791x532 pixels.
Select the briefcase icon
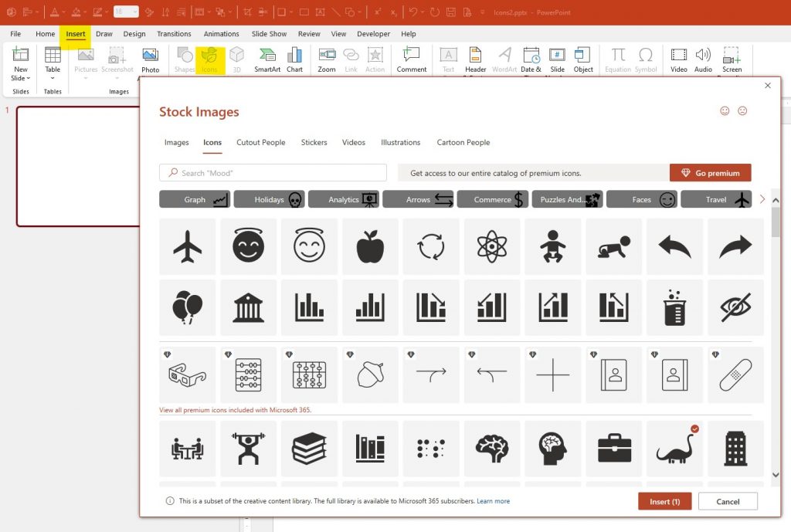click(x=614, y=449)
